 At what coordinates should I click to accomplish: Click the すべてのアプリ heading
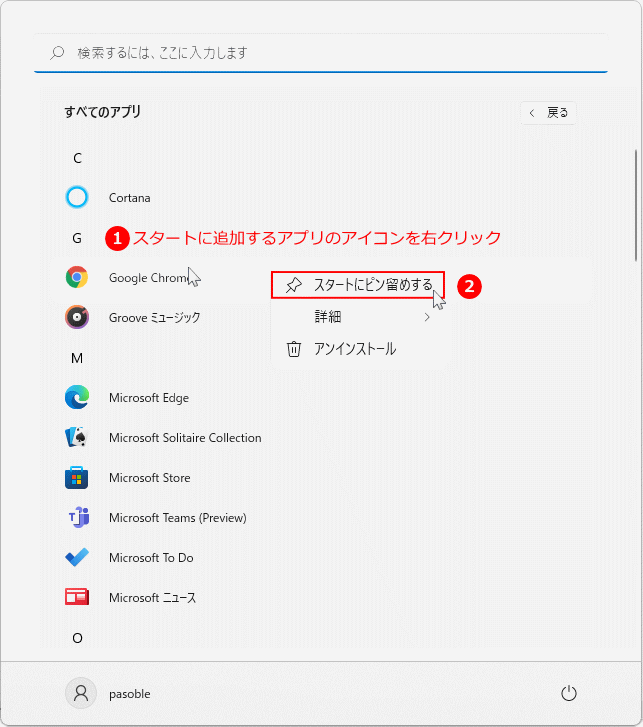pos(102,112)
